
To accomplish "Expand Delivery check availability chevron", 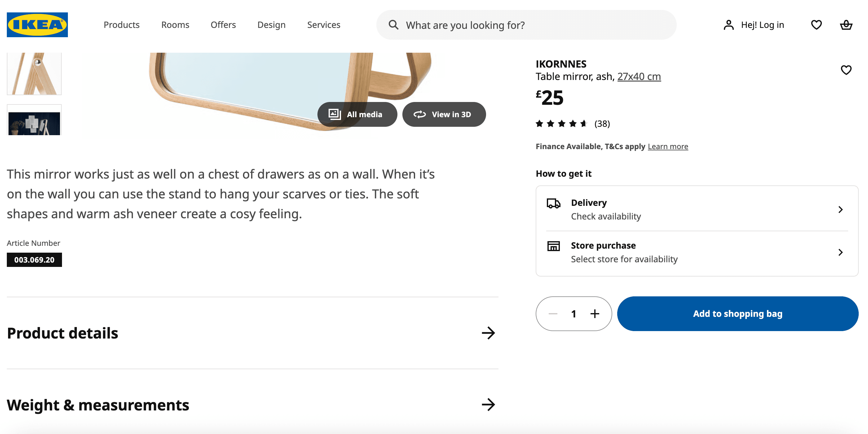I will coord(840,209).
